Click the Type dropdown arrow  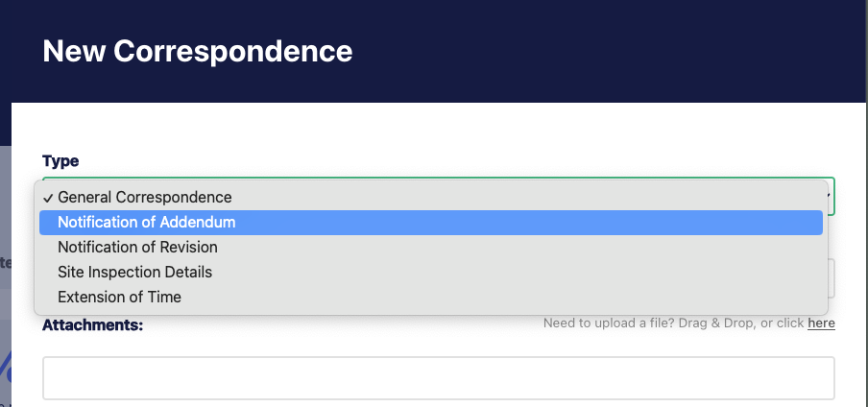[830, 196]
